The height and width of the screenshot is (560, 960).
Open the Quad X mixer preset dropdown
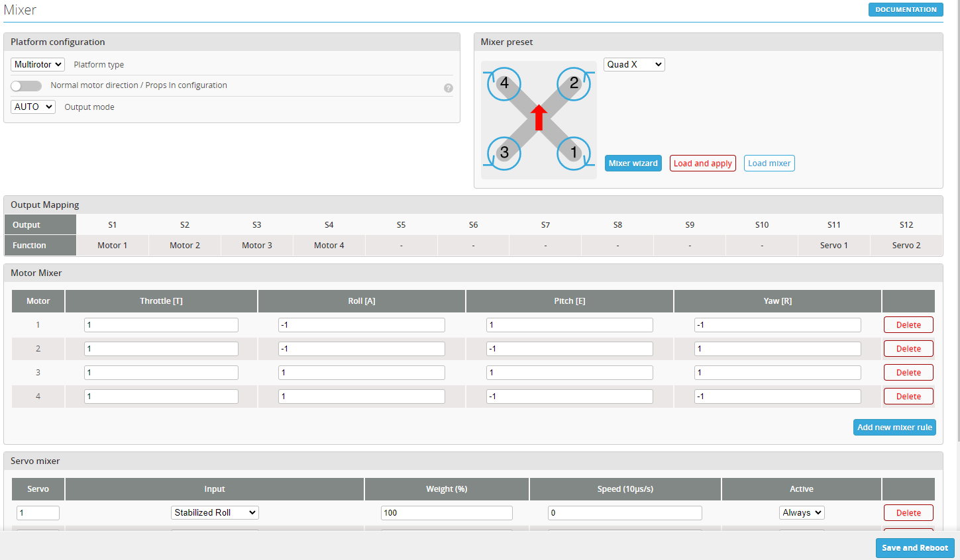click(x=633, y=64)
